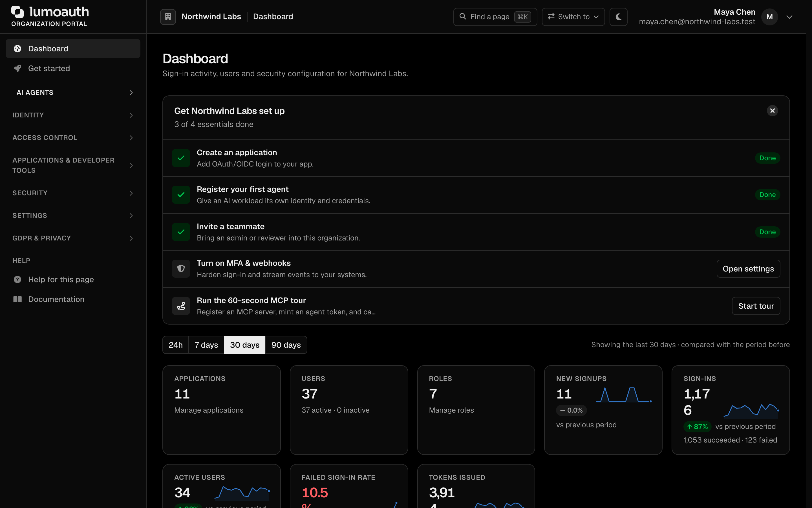This screenshot has width=812, height=508.
Task: Select the 90 days time range
Action: point(286,345)
